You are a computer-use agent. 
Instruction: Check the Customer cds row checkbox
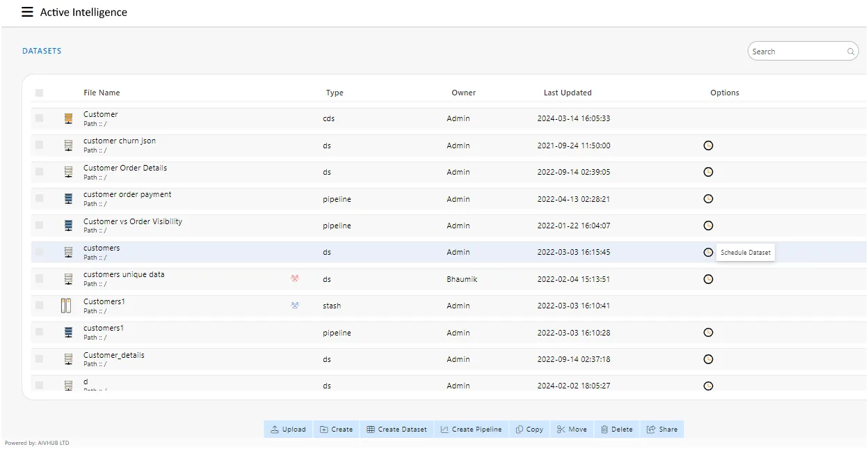point(39,118)
